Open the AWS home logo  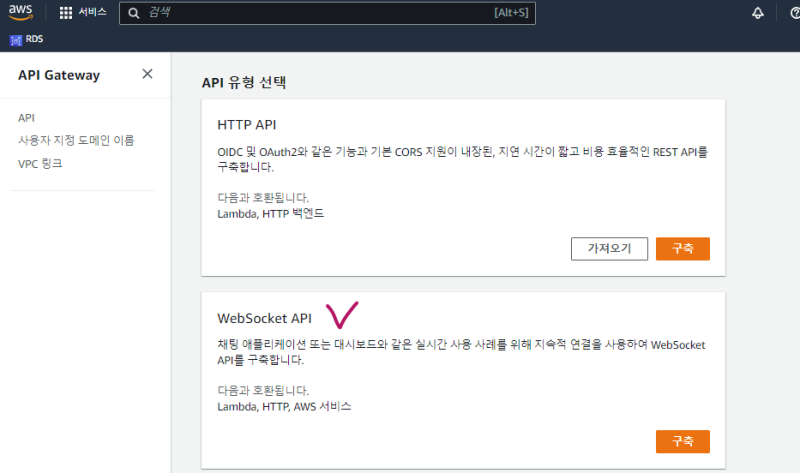coord(20,12)
